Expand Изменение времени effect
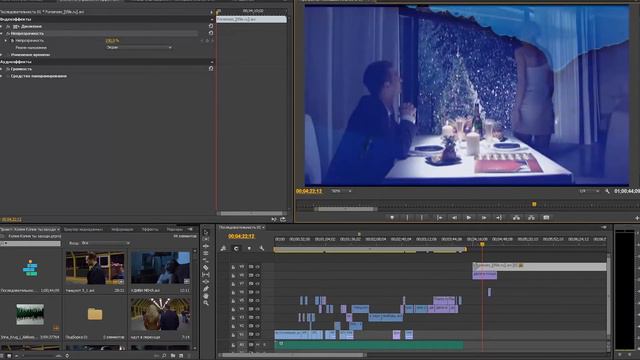Screen dimensions: 640x360 pyautogui.click(x=1, y=54)
